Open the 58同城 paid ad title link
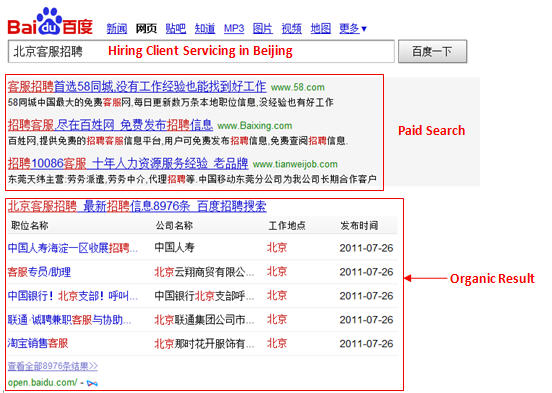This screenshot has width=552, height=393. click(137, 86)
